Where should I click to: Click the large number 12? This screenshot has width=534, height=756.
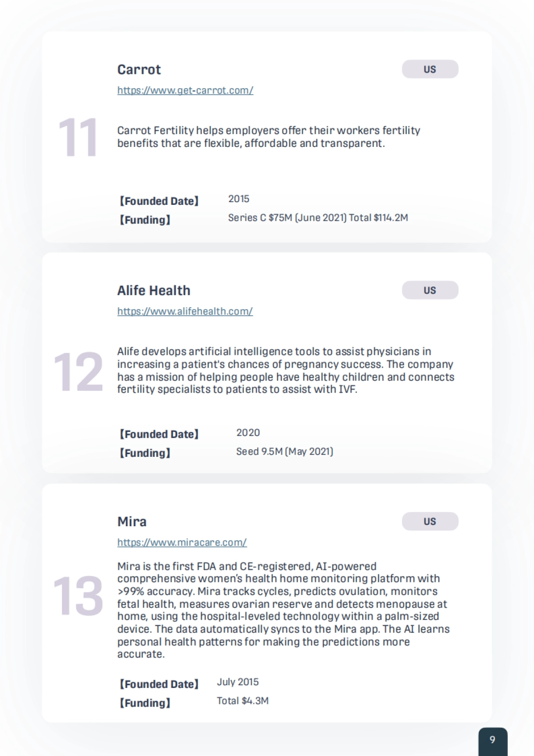[78, 372]
